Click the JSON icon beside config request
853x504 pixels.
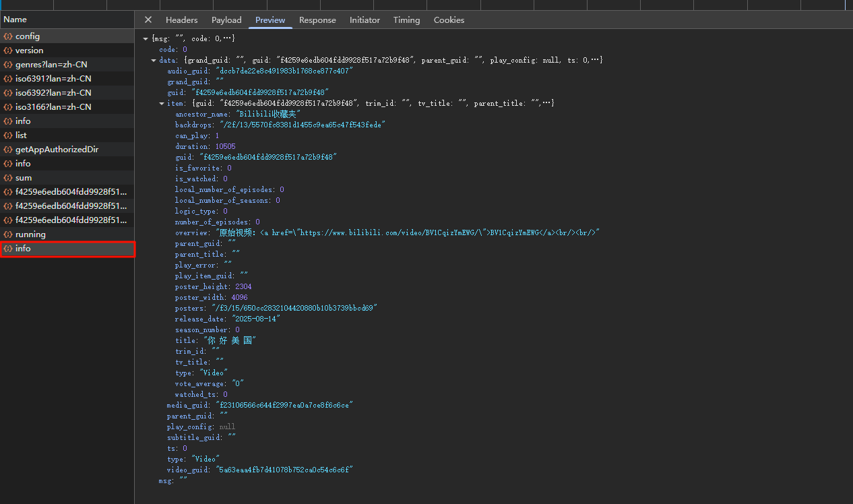8,36
